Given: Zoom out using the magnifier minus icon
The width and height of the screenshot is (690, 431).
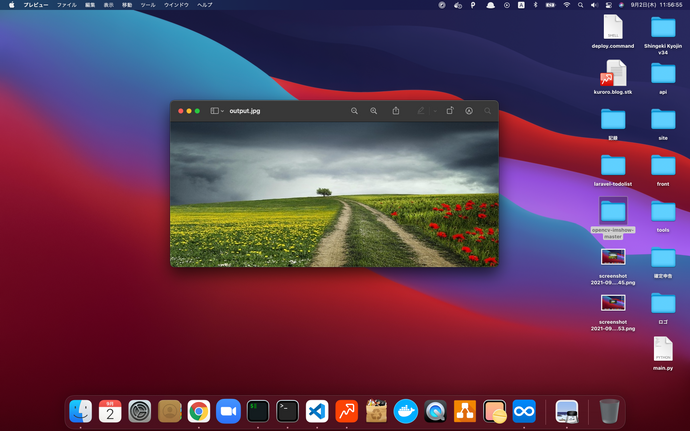Looking at the screenshot, I should coord(354,111).
